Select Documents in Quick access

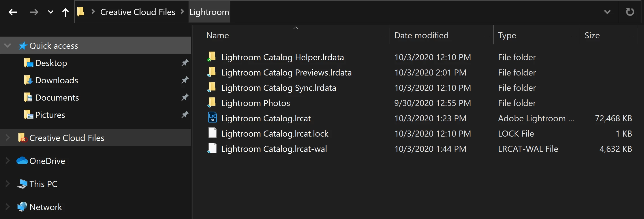pos(57,98)
